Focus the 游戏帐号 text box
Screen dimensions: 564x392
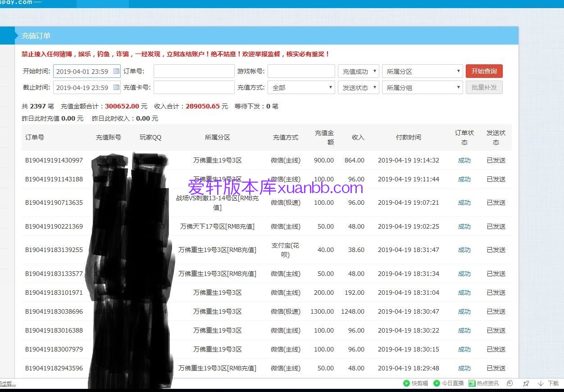click(301, 72)
